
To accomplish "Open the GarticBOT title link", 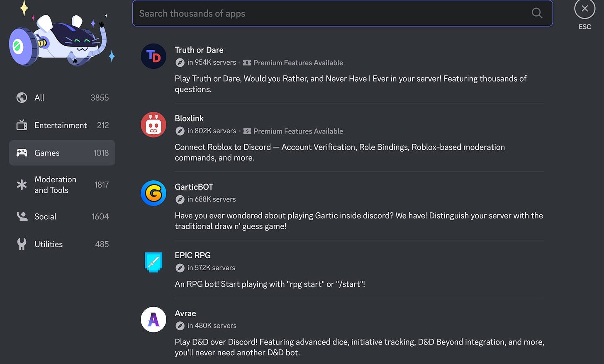I will coord(194,187).
